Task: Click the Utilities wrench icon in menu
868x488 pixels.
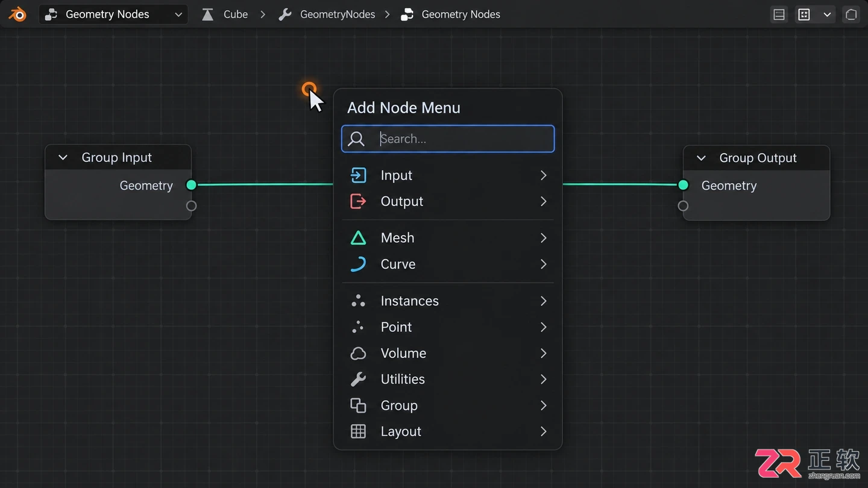Action: click(358, 379)
